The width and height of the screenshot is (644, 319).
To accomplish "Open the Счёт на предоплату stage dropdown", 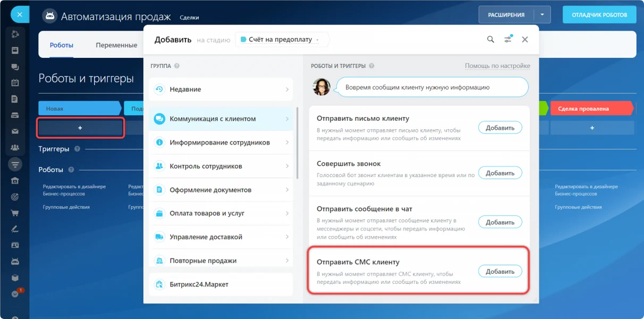I will coord(282,39).
